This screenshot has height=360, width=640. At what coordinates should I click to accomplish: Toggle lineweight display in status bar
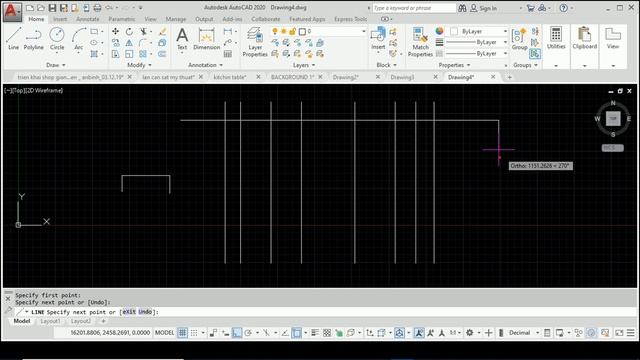315,333
